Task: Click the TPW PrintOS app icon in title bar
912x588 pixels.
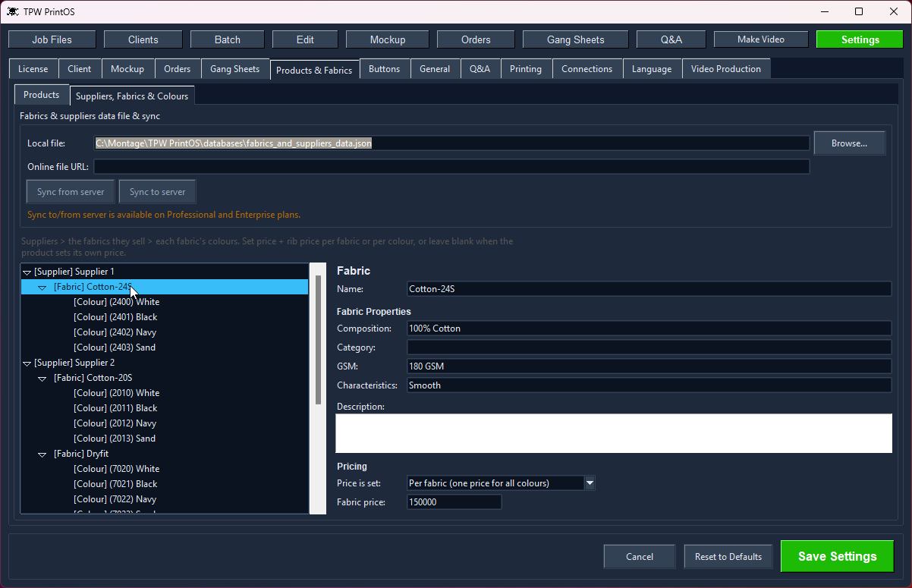Action: click(13, 11)
